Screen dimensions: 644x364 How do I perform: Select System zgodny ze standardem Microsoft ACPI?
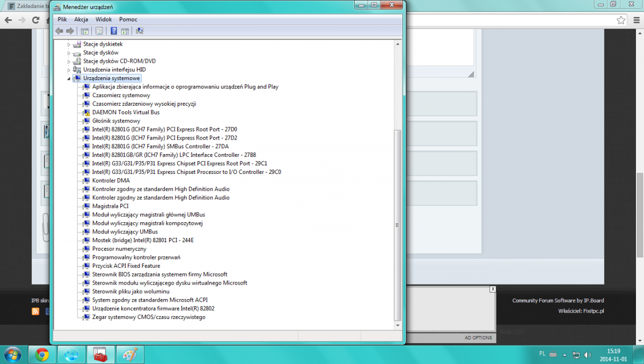coord(150,300)
